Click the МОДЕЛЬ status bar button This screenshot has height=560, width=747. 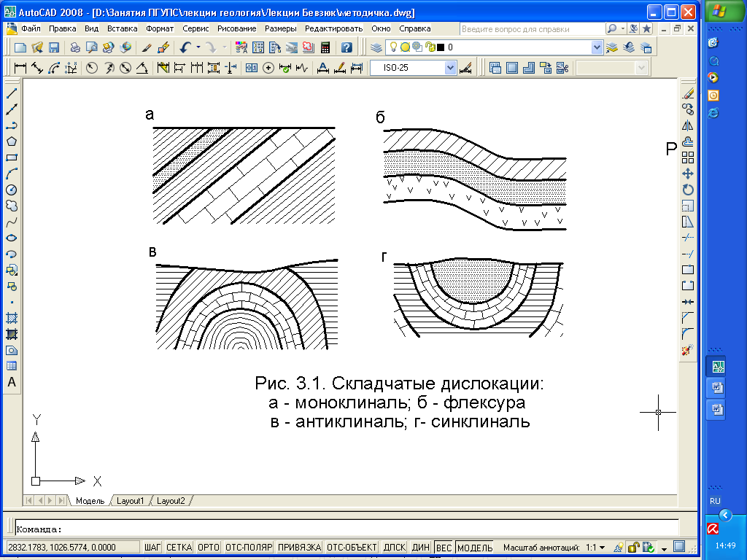tap(474, 547)
